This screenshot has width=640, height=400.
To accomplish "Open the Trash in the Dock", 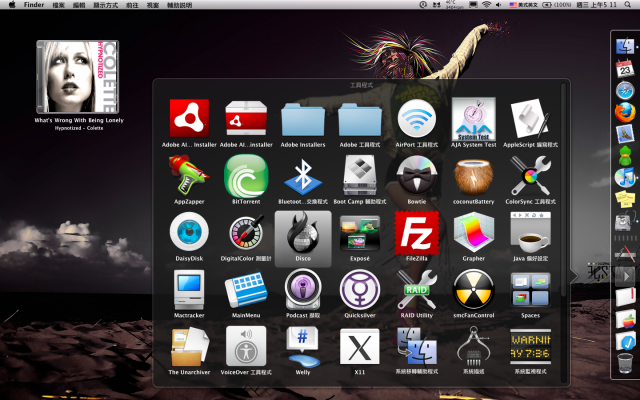I will (x=625, y=363).
